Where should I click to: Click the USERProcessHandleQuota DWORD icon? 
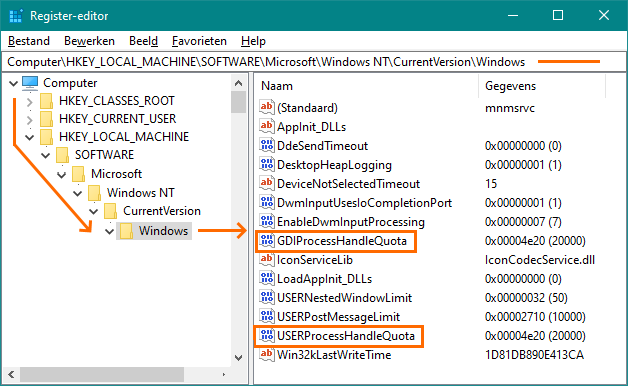tap(267, 335)
